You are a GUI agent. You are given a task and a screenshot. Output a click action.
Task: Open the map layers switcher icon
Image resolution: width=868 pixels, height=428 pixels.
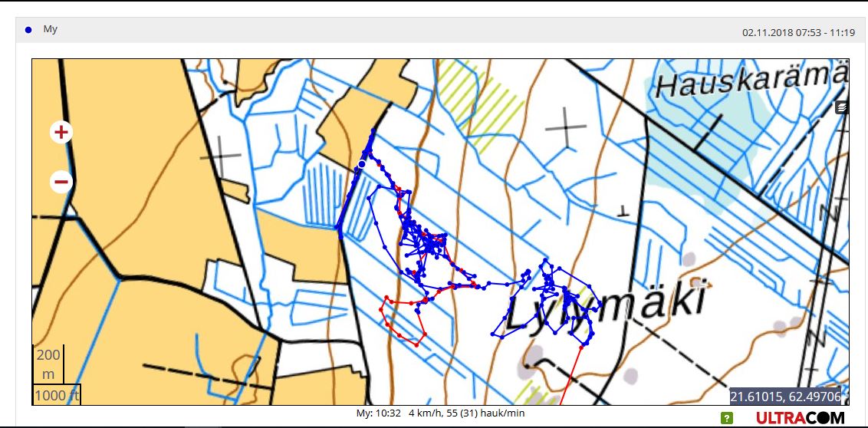842,107
